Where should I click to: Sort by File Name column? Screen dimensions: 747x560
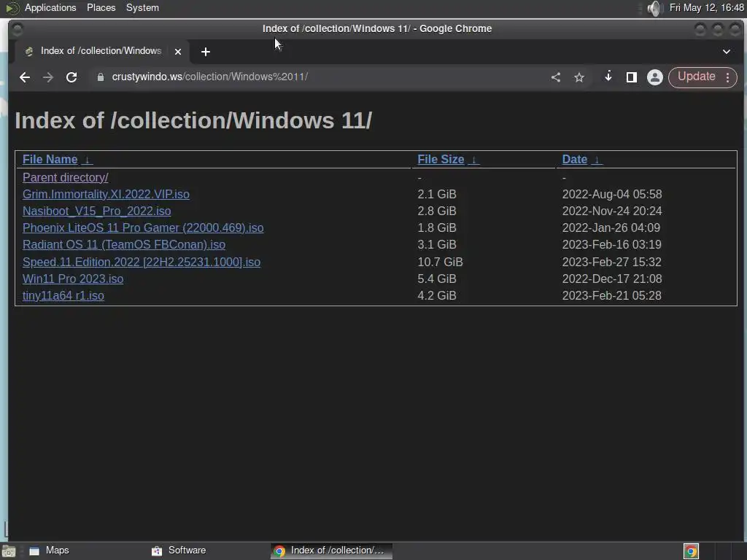tap(50, 160)
